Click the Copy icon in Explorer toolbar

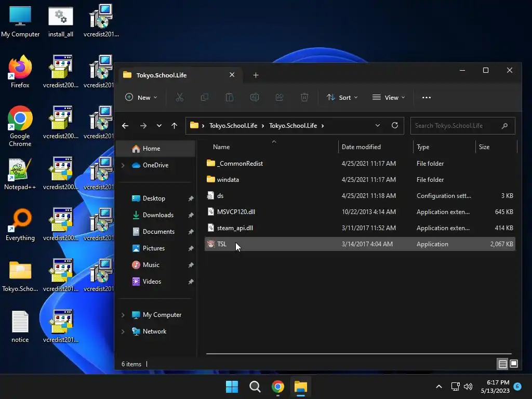click(x=204, y=98)
